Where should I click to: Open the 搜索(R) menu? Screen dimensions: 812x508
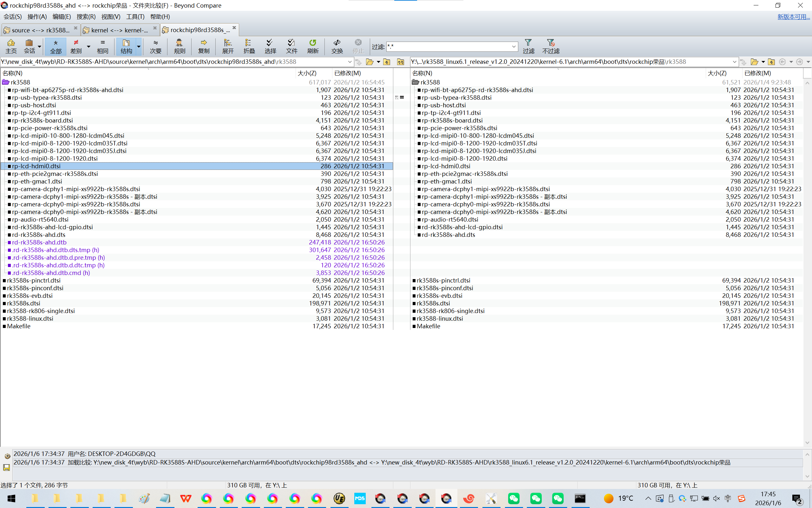[86, 17]
